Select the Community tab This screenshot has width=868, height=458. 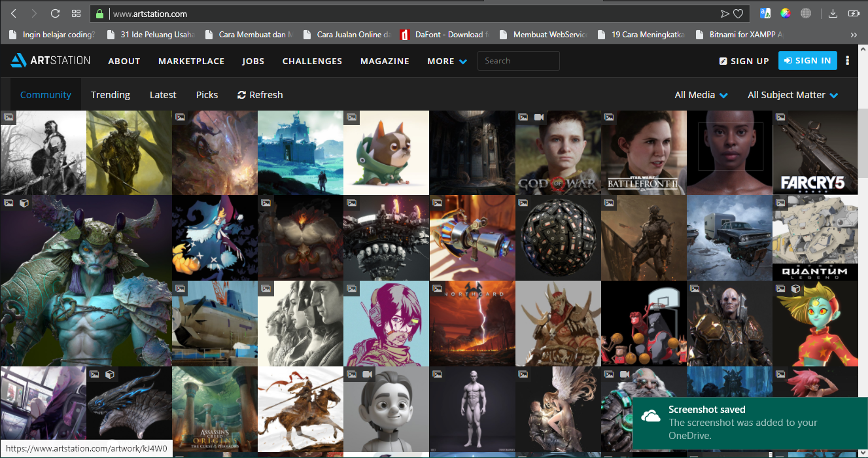point(46,95)
